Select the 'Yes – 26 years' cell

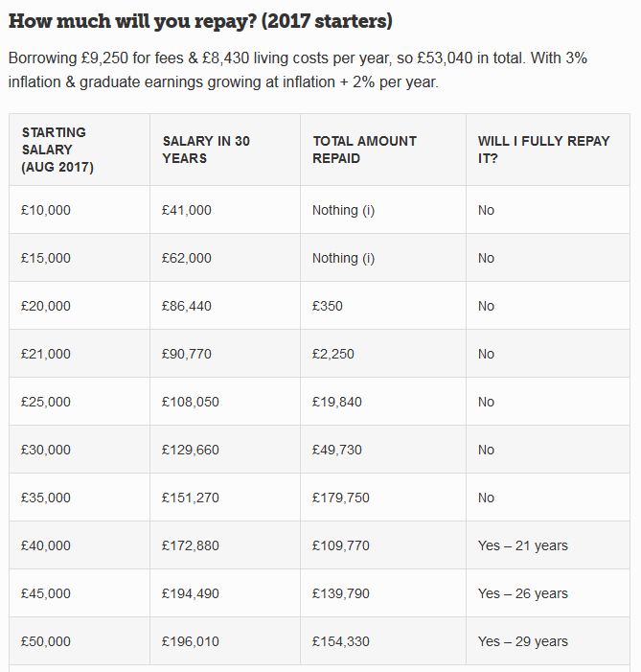point(548,593)
